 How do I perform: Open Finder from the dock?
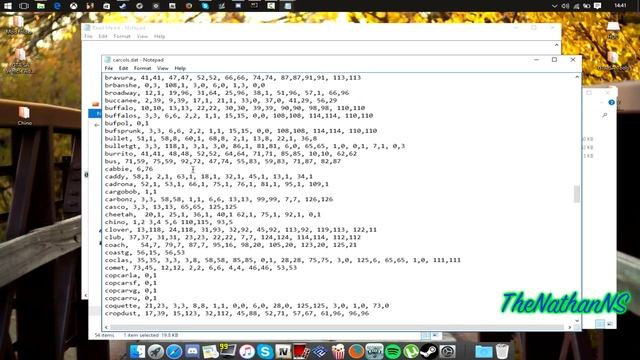pos(138,351)
